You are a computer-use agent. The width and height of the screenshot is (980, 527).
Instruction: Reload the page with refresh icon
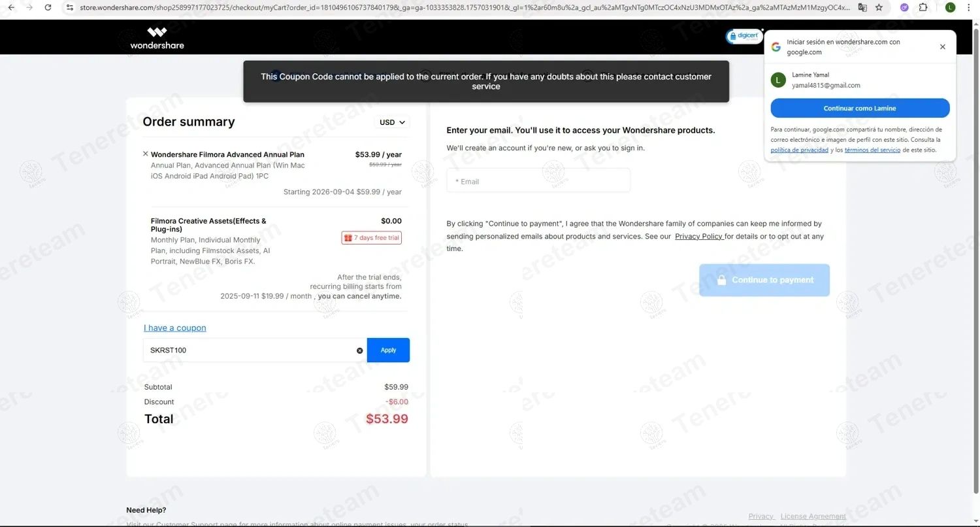coord(48,7)
